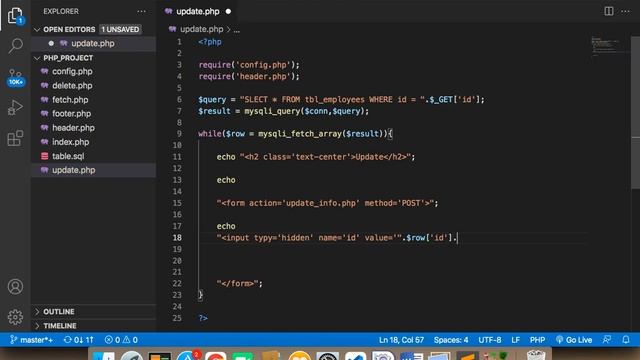The height and width of the screenshot is (360, 640).
Task: Change end of line sequence LF
Action: click(516, 340)
